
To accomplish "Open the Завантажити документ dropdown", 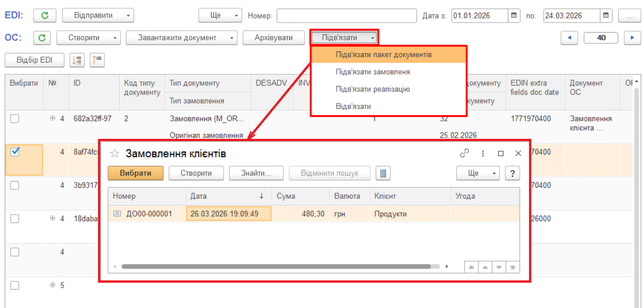I will 181,38.
